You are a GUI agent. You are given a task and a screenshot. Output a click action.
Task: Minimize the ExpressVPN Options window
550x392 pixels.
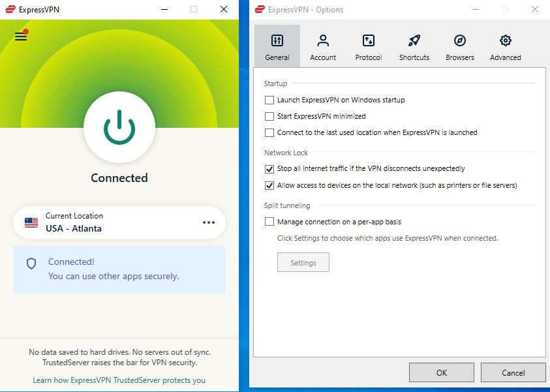(476, 10)
